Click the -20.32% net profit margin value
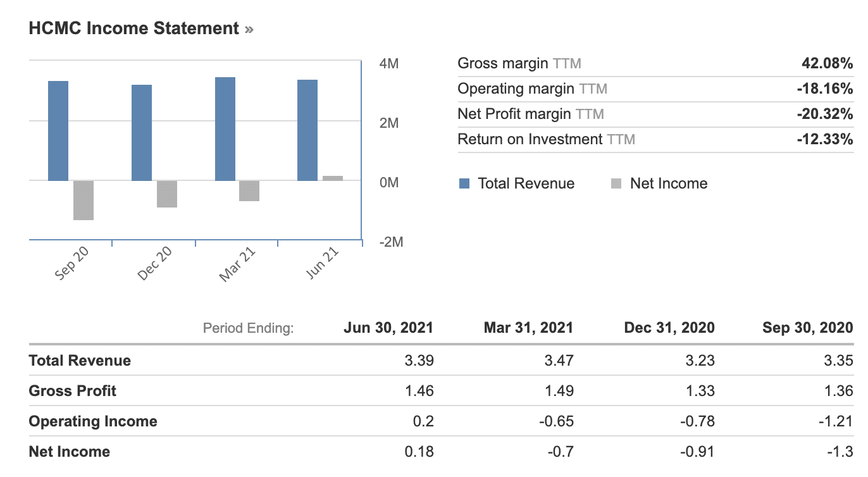The width and height of the screenshot is (868, 477). [824, 114]
